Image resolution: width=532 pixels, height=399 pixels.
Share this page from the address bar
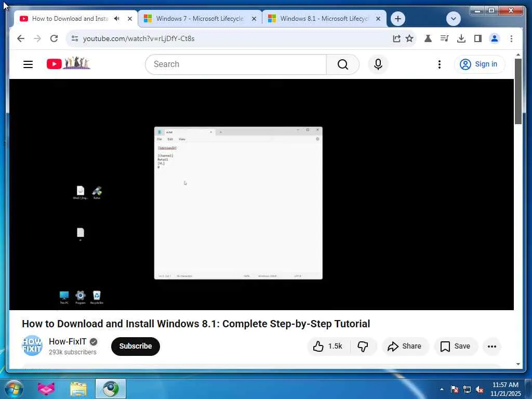pos(396,38)
